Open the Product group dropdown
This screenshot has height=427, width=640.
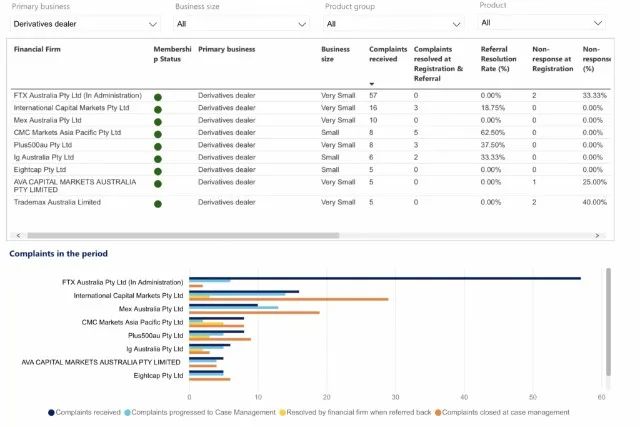(393, 24)
